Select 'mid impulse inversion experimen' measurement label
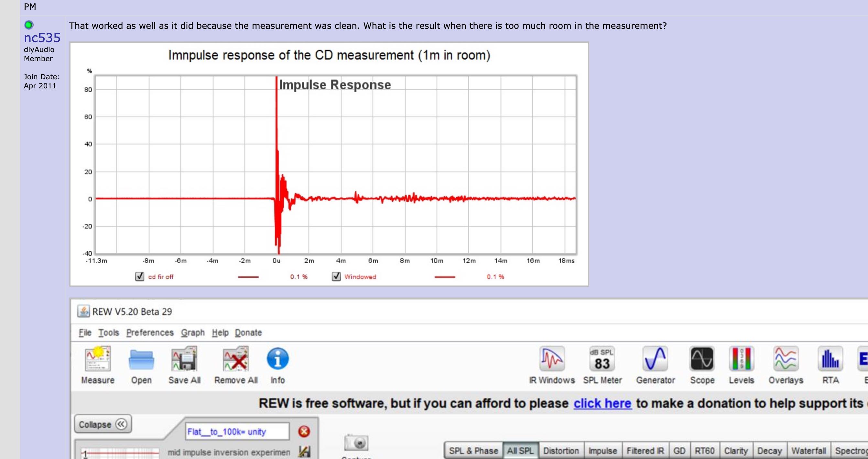The height and width of the screenshot is (459, 868). pos(229,452)
